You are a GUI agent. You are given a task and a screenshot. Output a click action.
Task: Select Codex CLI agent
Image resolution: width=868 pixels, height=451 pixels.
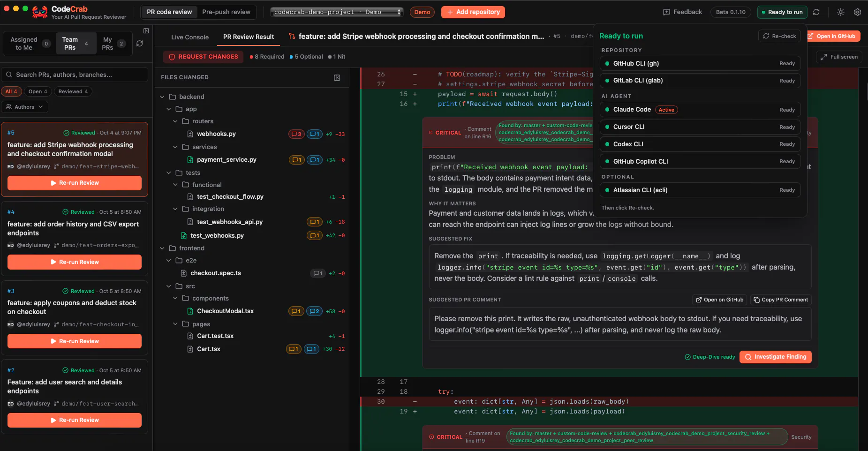(x=700, y=144)
